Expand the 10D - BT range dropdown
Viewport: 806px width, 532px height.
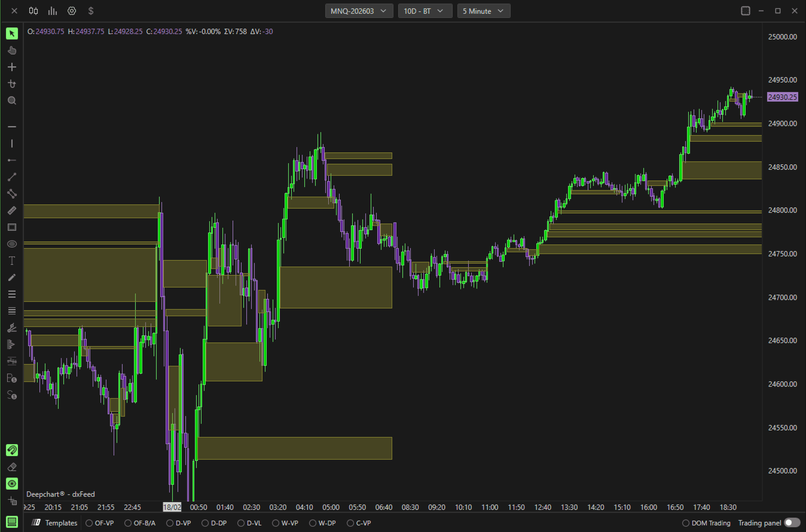coord(425,11)
